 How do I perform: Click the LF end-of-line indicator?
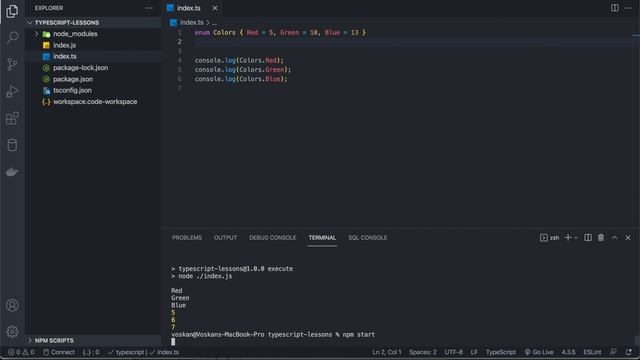tap(474, 352)
